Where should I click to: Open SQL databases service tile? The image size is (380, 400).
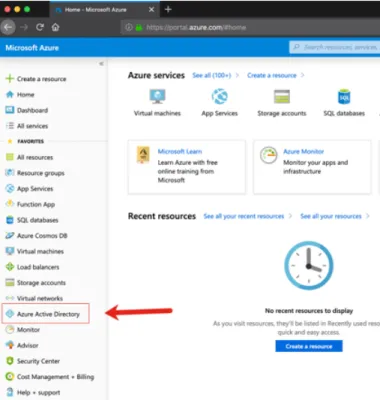click(x=344, y=103)
